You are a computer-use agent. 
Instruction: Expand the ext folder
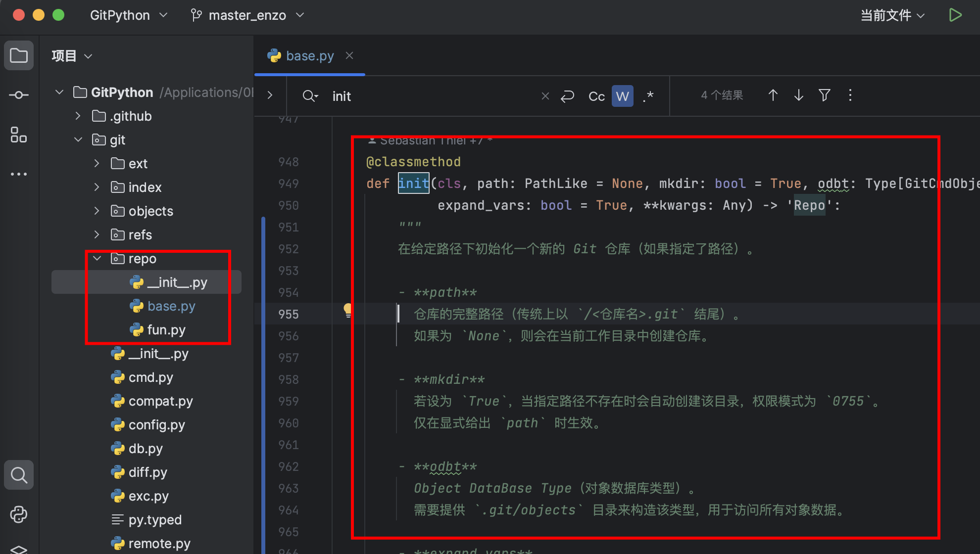click(97, 164)
